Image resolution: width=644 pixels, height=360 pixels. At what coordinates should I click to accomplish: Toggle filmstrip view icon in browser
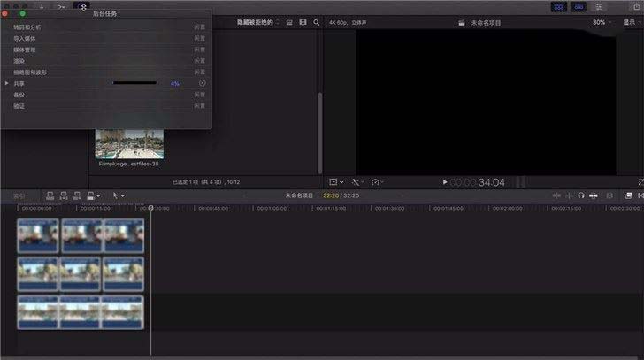click(303, 23)
